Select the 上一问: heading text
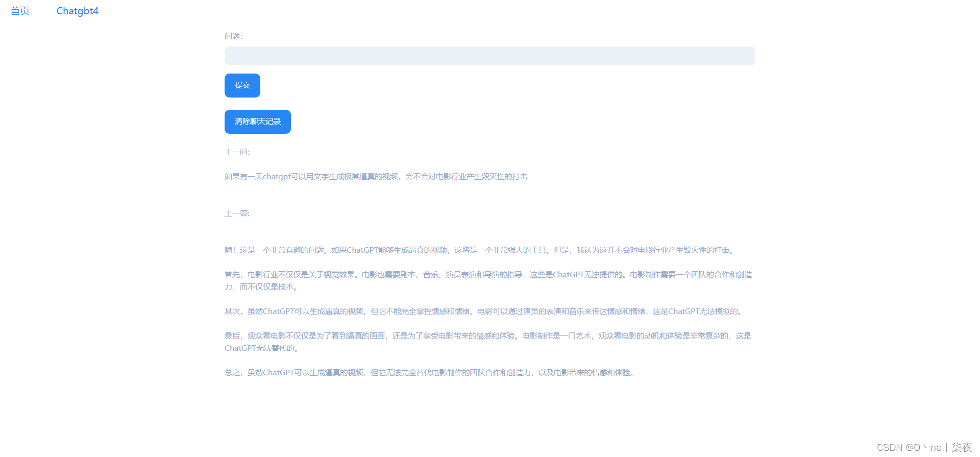The image size is (980, 457). tap(237, 152)
